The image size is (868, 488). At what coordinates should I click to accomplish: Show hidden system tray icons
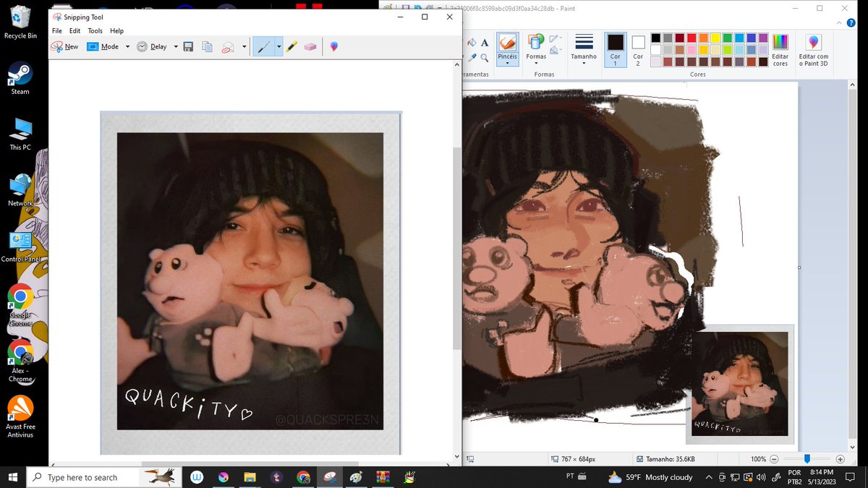pyautogui.click(x=710, y=477)
